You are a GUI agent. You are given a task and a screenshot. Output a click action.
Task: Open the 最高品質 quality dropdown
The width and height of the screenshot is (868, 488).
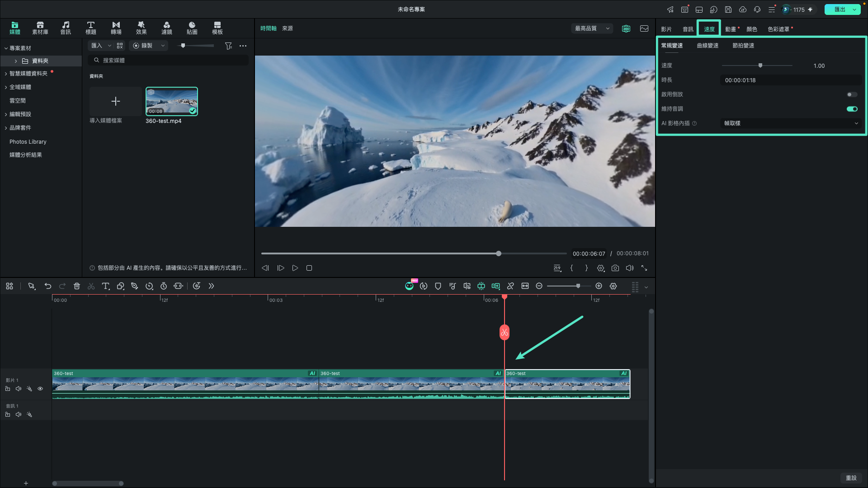pos(592,28)
